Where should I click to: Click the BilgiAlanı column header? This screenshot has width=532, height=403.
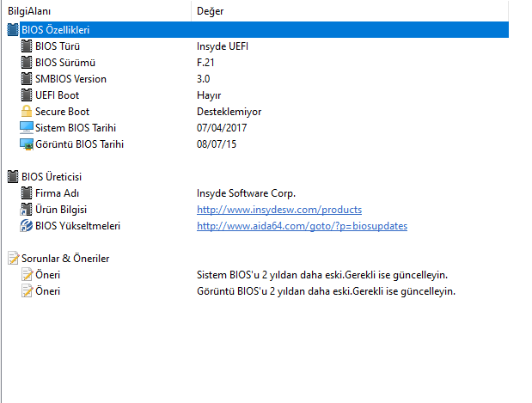(96, 11)
